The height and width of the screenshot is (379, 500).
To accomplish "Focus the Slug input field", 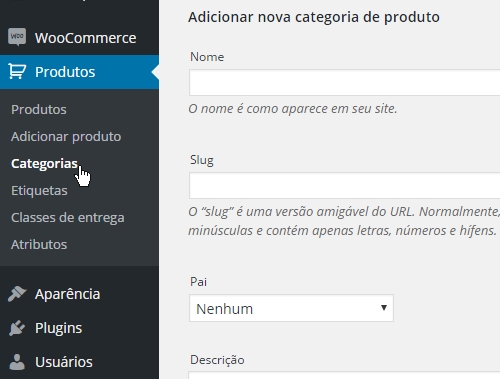I will tap(345, 186).
